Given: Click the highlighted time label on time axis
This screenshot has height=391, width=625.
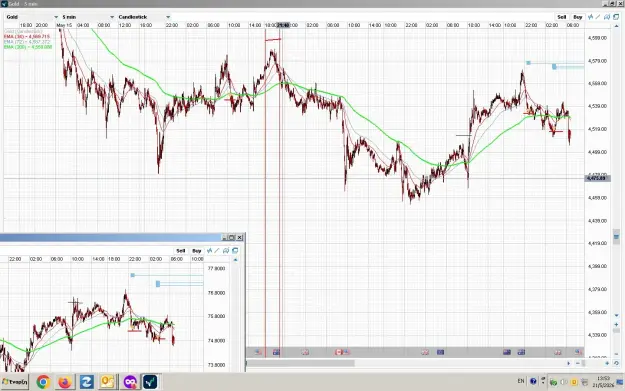Looking at the screenshot, I should coord(283,25).
